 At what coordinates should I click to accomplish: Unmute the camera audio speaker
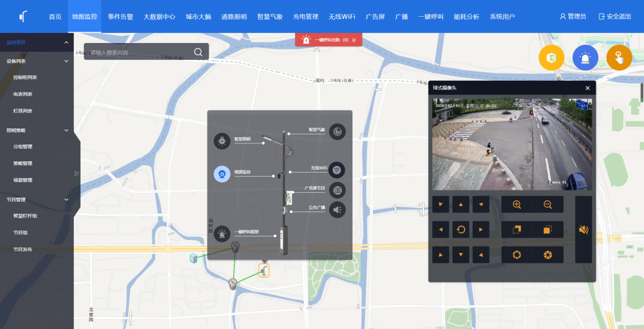[583, 229]
